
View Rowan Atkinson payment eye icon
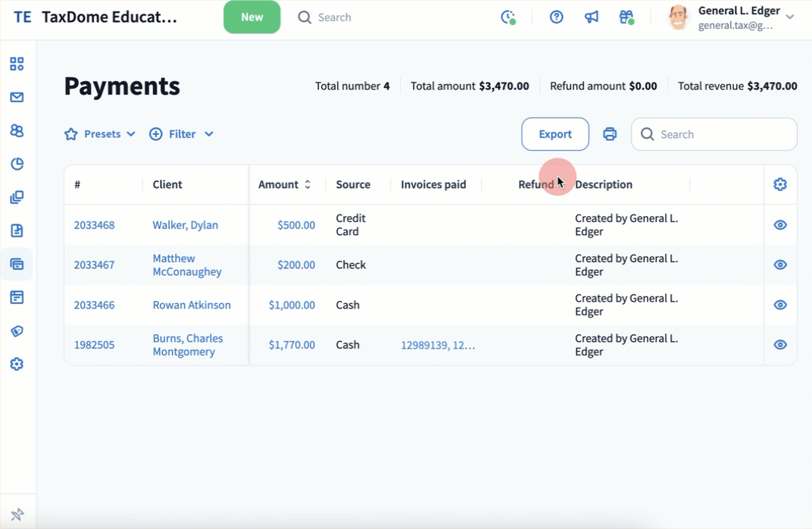coord(780,305)
